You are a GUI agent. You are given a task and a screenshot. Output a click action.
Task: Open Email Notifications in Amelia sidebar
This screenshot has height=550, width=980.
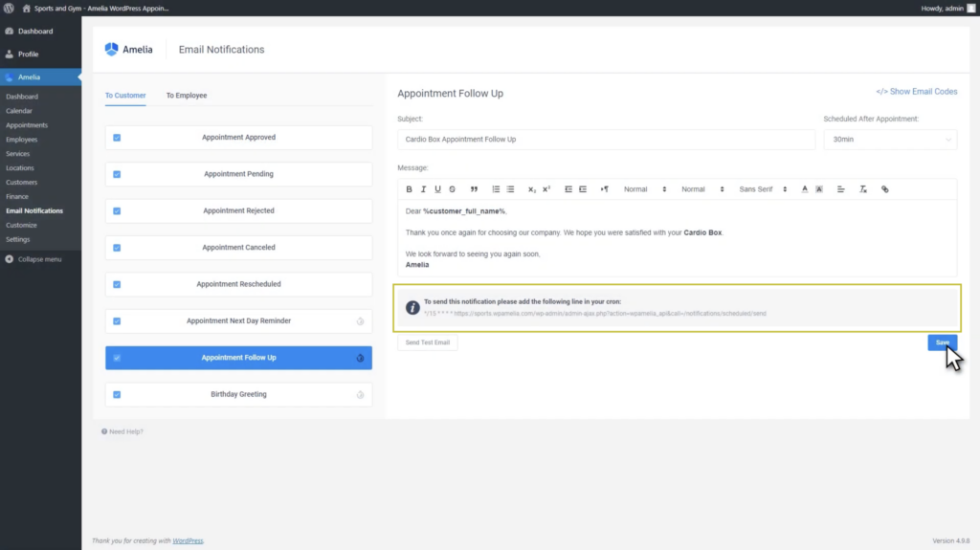[x=34, y=210]
